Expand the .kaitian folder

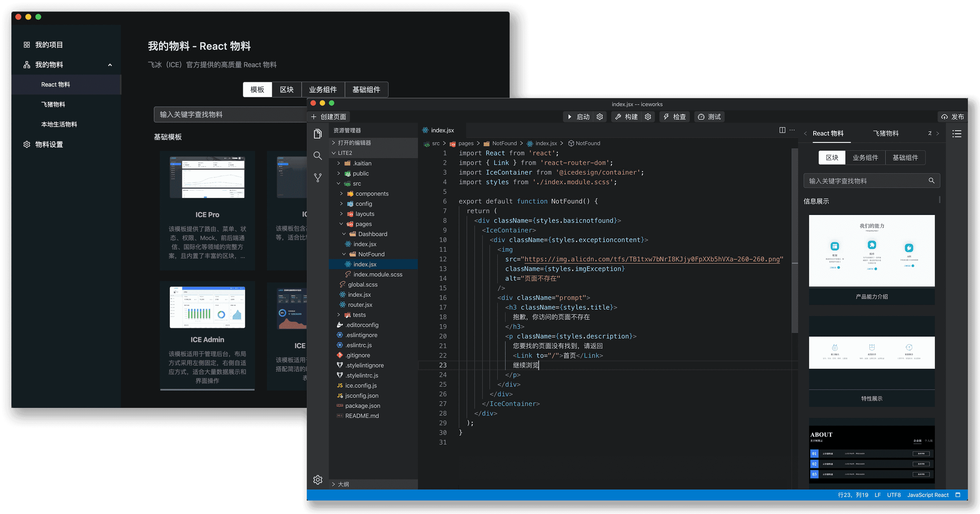point(373,163)
